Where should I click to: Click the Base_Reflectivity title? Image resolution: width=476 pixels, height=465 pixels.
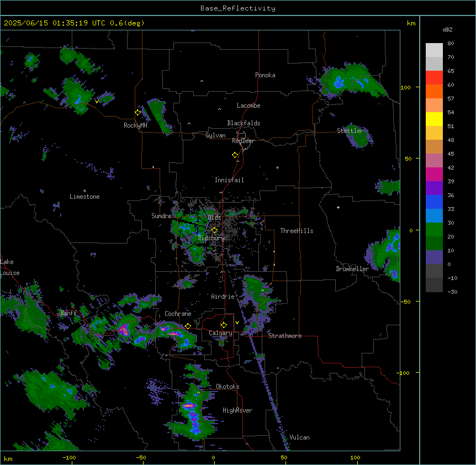click(x=238, y=8)
